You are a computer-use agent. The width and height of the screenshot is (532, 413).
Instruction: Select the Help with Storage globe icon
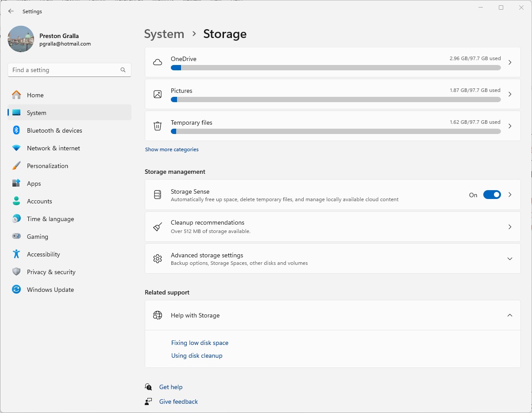tap(157, 315)
